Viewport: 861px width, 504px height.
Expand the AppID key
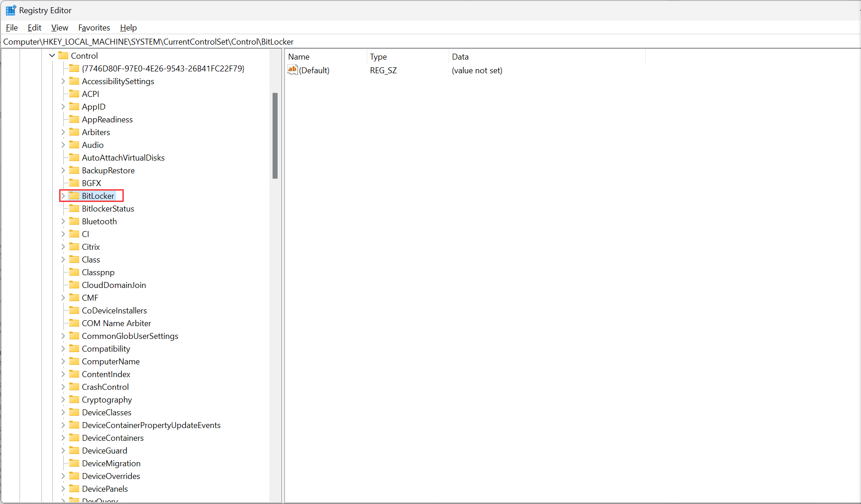pyautogui.click(x=63, y=106)
